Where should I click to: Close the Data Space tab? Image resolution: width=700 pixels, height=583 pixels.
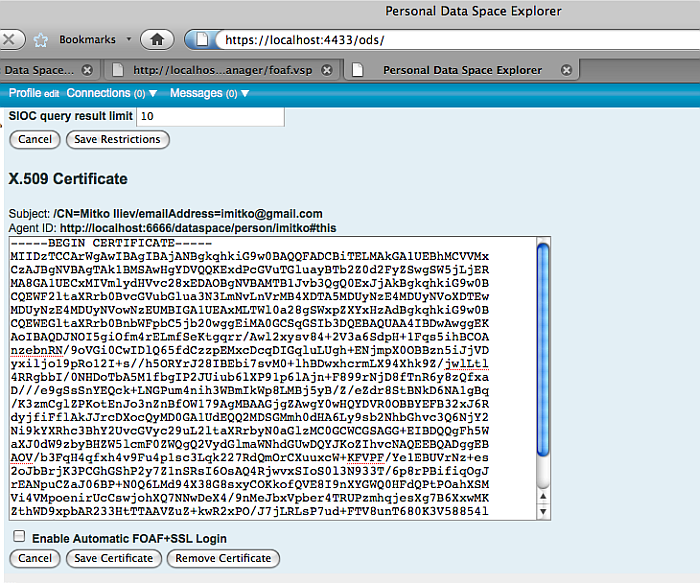tap(87, 70)
